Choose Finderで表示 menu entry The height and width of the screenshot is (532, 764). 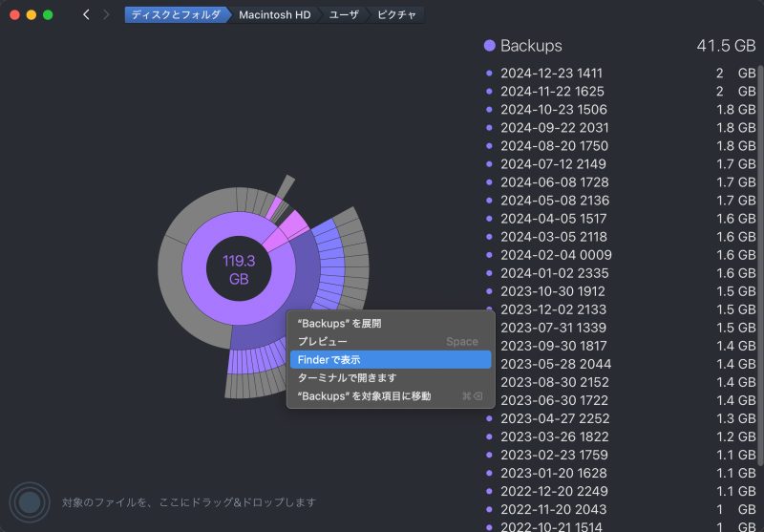coord(329,359)
